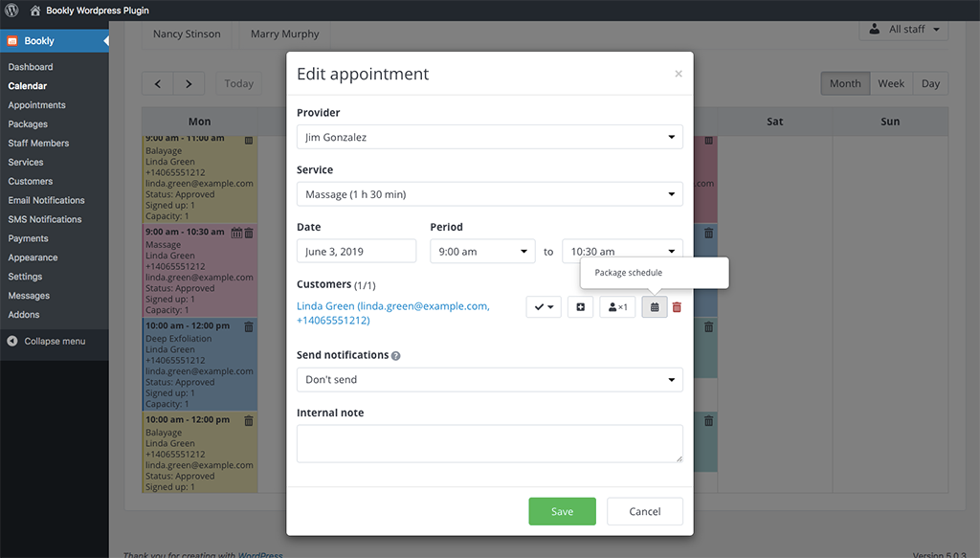980x558 pixels.
Task: Click the person ×1 capacity button
Action: (x=617, y=307)
